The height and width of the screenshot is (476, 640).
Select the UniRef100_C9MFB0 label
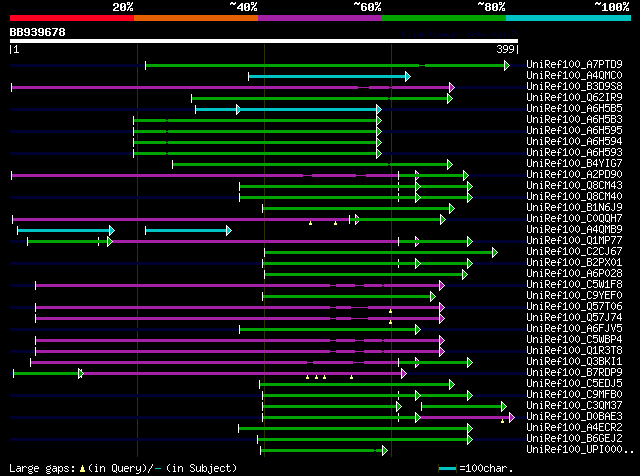click(574, 395)
